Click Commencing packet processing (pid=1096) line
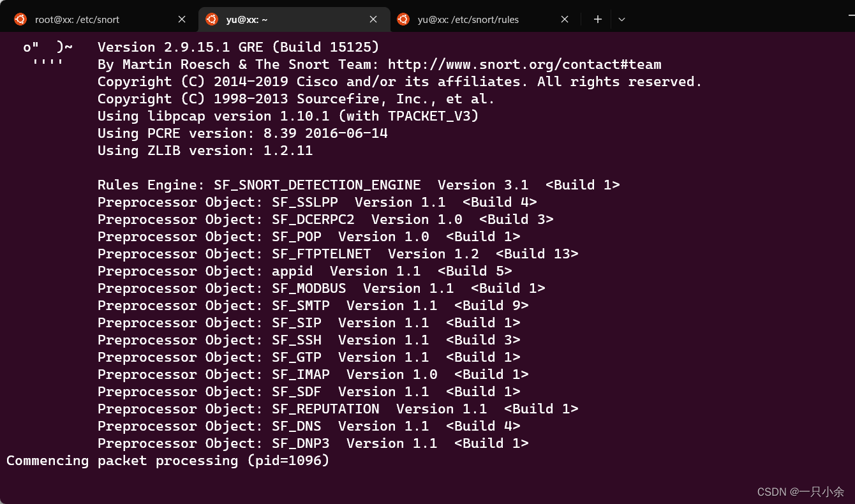Viewport: 855px width, 504px height. tap(168, 461)
